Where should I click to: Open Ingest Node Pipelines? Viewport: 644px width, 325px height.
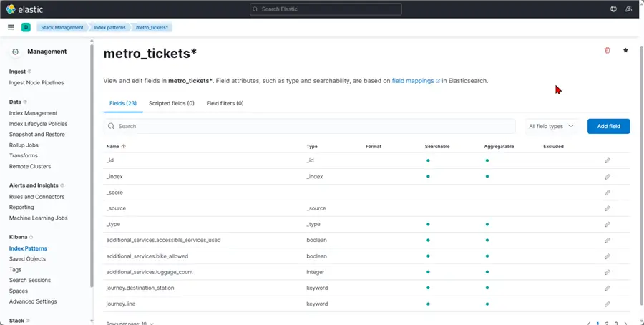click(x=36, y=82)
